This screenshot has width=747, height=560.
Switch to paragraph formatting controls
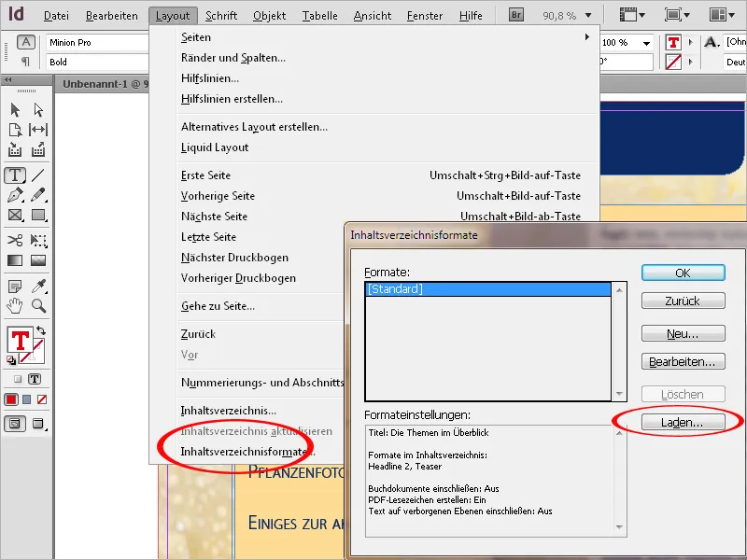pos(26,62)
